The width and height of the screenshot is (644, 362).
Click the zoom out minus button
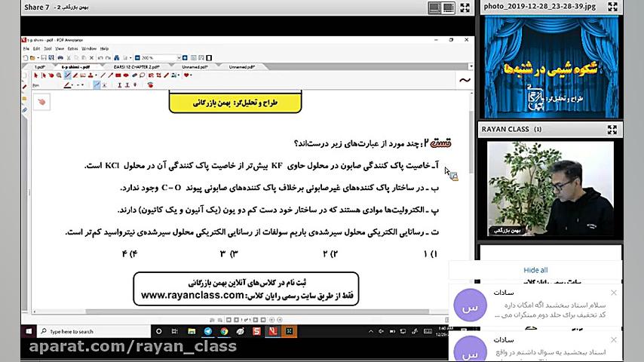click(137, 58)
